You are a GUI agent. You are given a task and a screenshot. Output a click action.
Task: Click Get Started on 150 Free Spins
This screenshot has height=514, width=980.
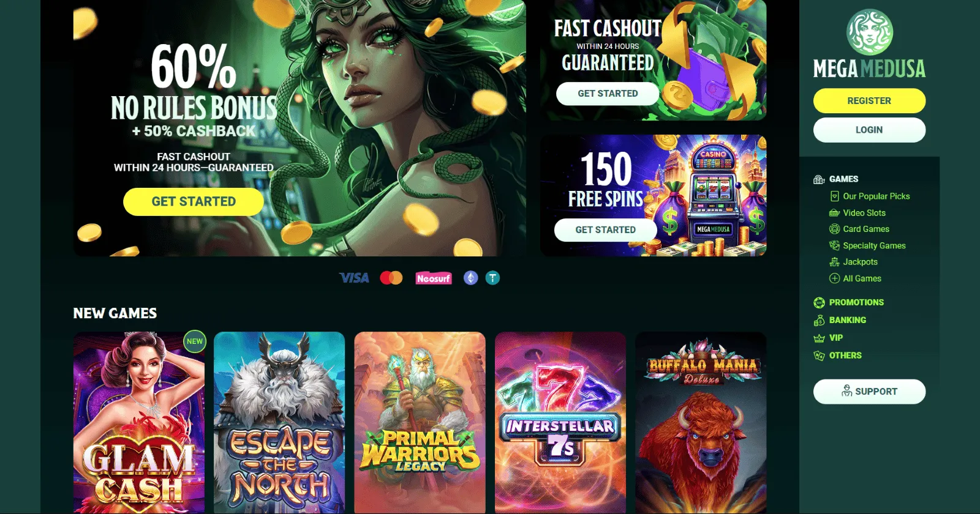point(606,230)
